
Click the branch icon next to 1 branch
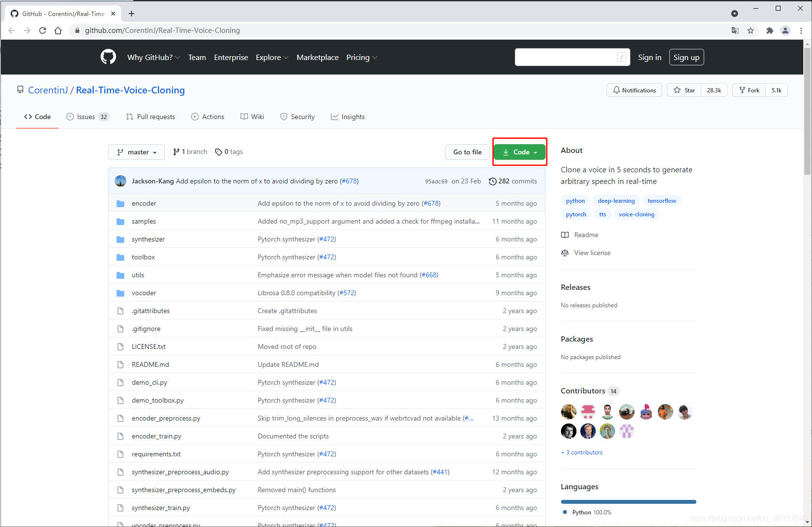(176, 152)
